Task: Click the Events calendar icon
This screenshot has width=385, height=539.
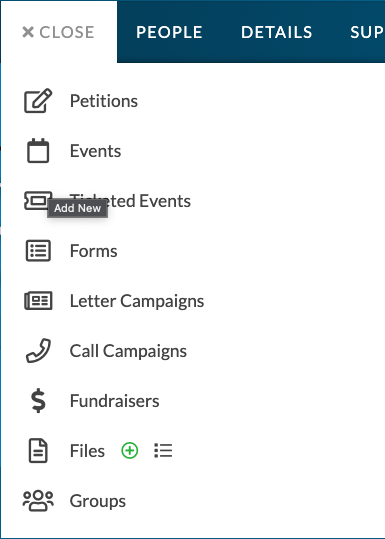Action: click(x=38, y=151)
